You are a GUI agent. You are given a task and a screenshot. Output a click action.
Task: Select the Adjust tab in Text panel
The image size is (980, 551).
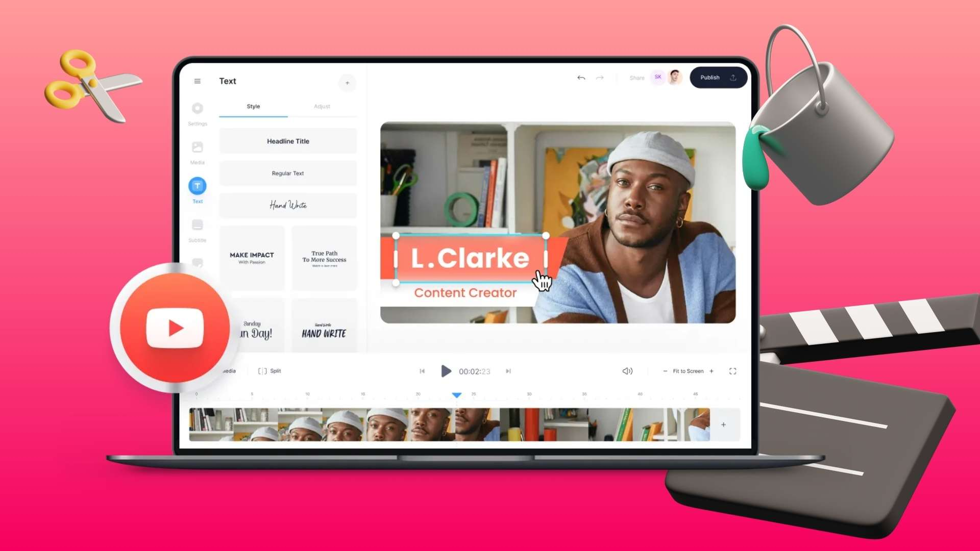coord(322,106)
